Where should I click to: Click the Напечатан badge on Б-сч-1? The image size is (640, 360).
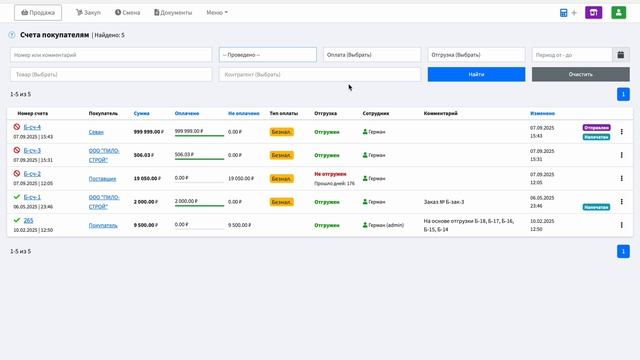(x=596, y=207)
